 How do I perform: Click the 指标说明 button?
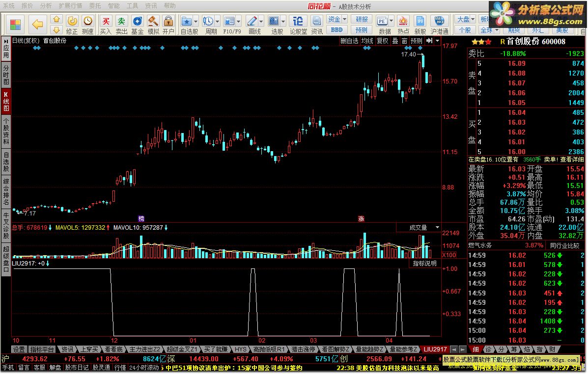pyautogui.click(x=424, y=264)
